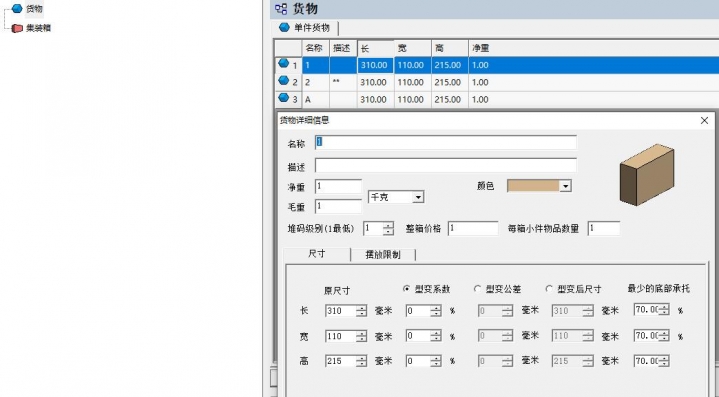This screenshot has width=719, height=397.
Task: Click 215.00 height cell in row 2
Action: coord(449,83)
